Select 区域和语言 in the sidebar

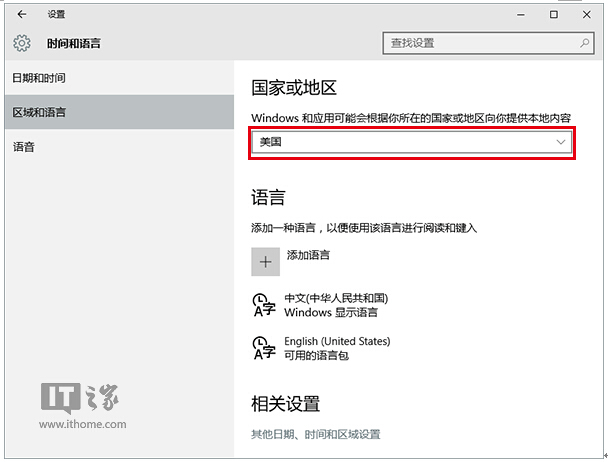[x=39, y=113]
